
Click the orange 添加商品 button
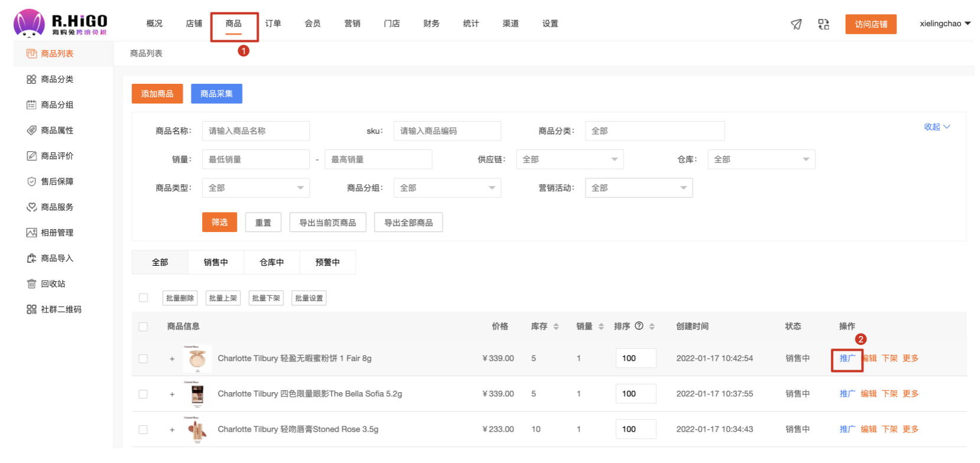point(157,94)
